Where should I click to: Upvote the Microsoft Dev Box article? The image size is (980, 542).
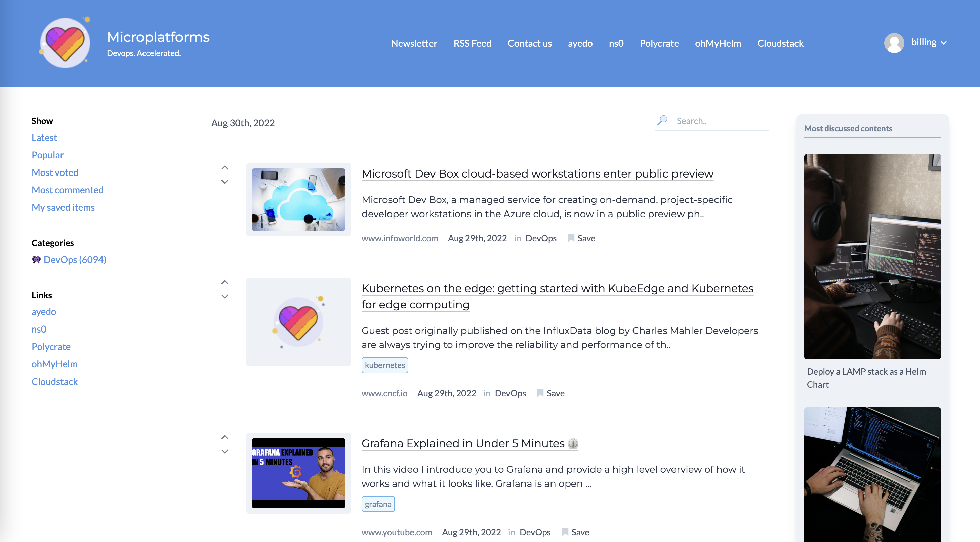coord(225,168)
